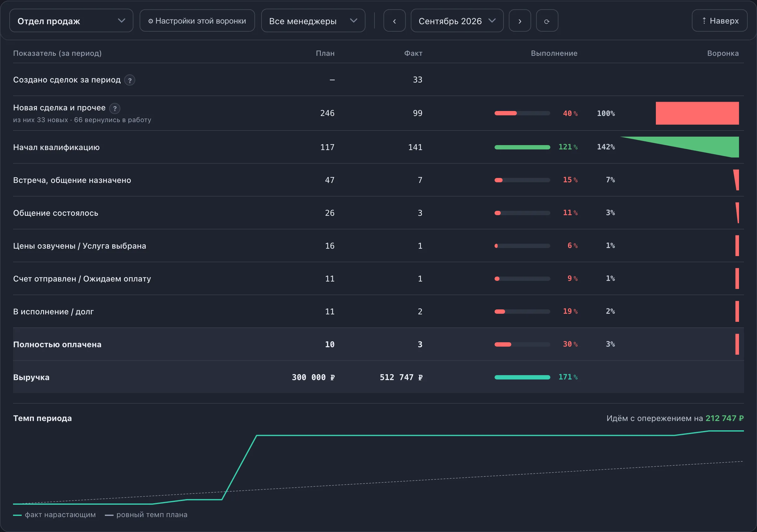This screenshot has width=757, height=532.
Task: Click the plan value 246
Action: pyautogui.click(x=327, y=113)
